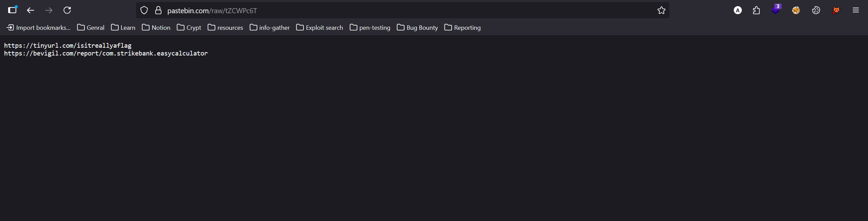Expand the Genral bookmarks folder
This screenshot has width=868, height=221.
pos(91,28)
